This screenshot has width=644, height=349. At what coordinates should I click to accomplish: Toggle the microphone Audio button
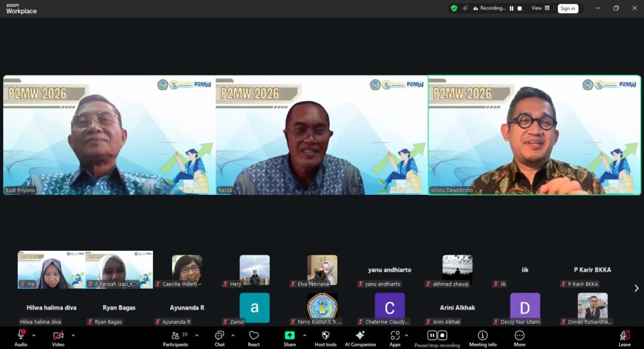pyautogui.click(x=21, y=336)
